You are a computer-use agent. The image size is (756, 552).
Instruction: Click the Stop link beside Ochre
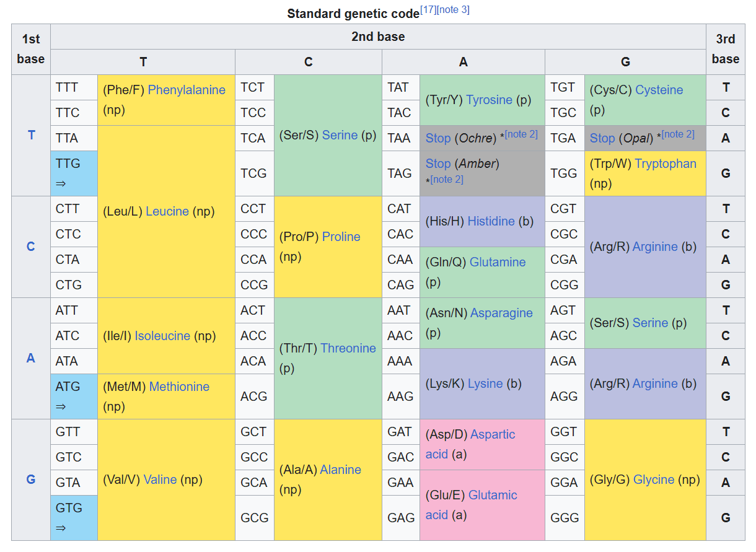click(x=438, y=138)
